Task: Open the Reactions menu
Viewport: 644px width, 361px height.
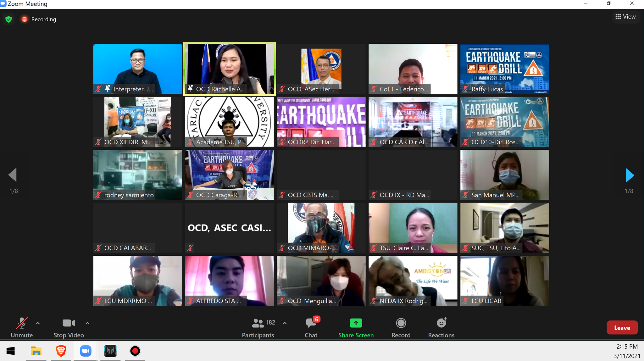Action: (441, 328)
